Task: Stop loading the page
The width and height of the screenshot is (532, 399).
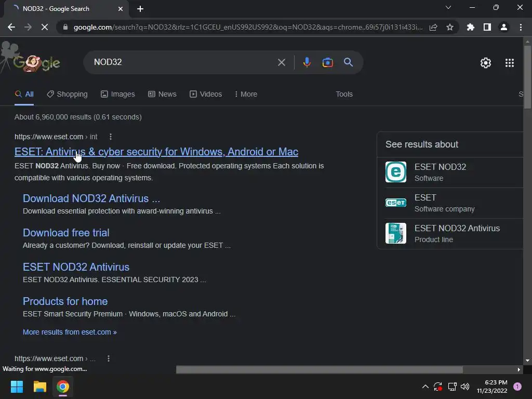Action: pyautogui.click(x=45, y=27)
